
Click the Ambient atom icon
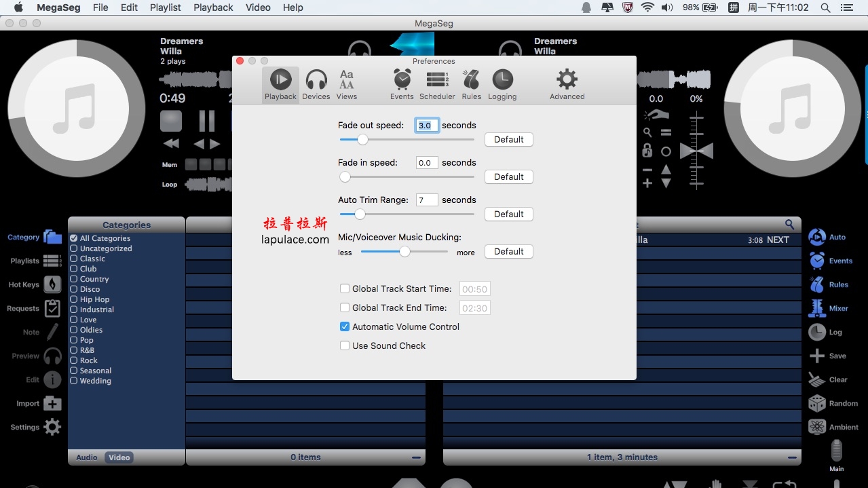(x=817, y=427)
